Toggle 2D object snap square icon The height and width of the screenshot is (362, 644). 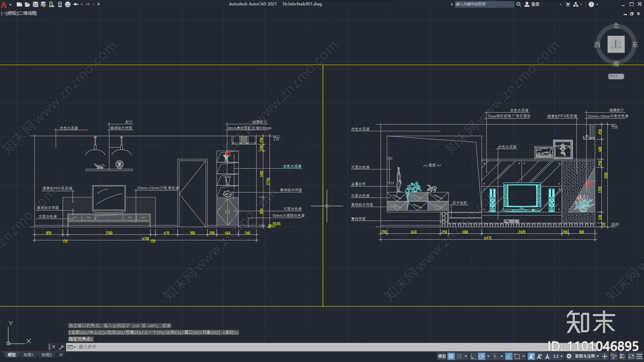(x=517, y=356)
